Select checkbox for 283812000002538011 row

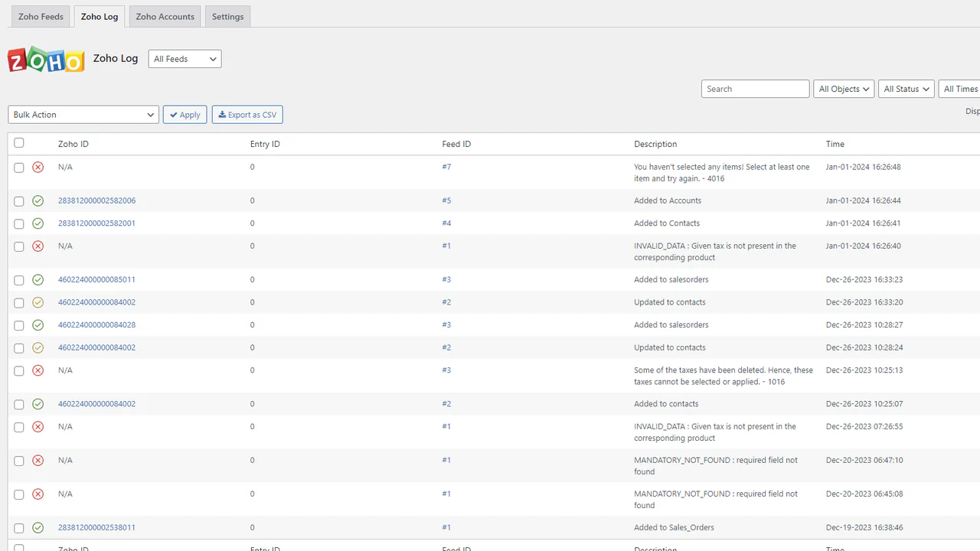(x=19, y=528)
